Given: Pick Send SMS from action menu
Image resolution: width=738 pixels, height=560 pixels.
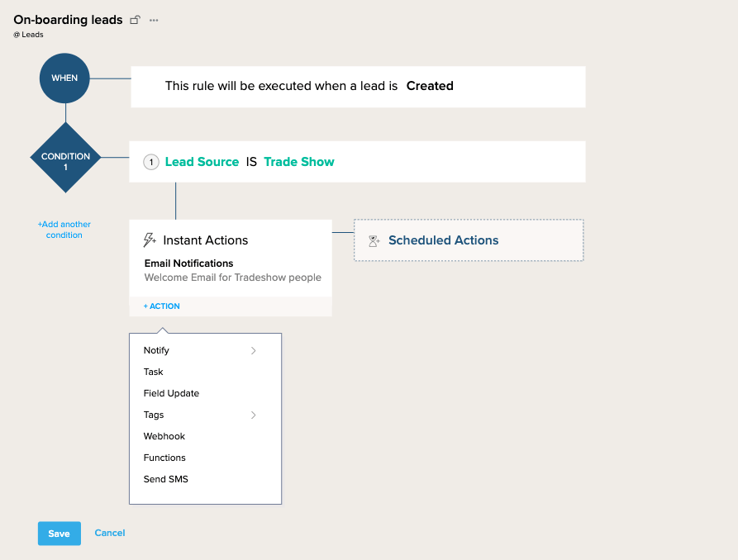Looking at the screenshot, I should (166, 479).
